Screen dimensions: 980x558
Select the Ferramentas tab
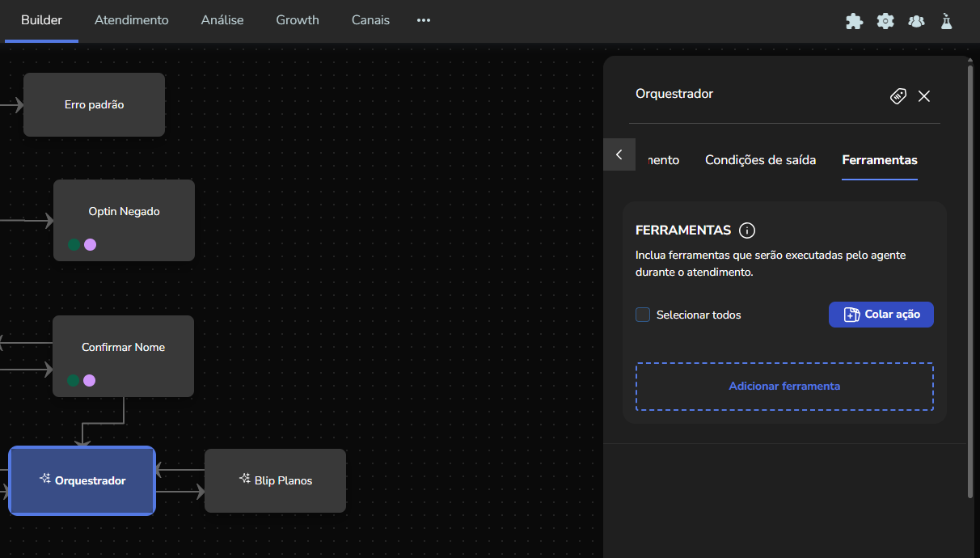[x=879, y=160]
